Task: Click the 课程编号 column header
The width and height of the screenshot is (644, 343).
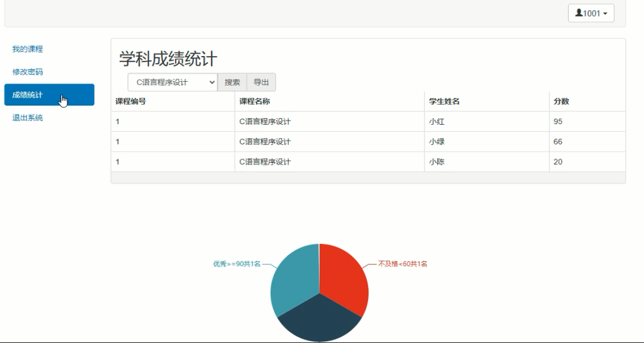Action: [131, 101]
